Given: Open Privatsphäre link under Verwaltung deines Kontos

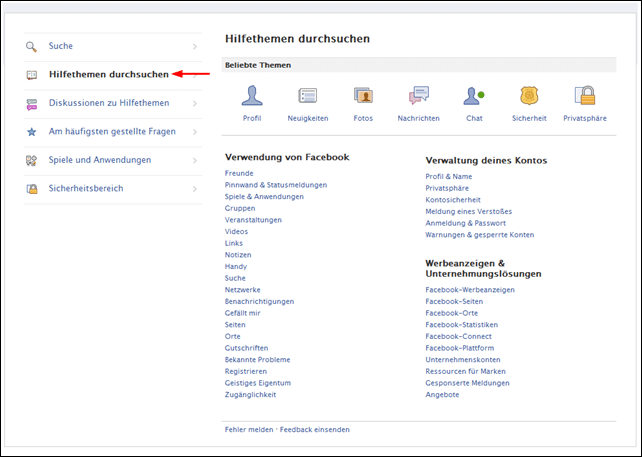Looking at the screenshot, I should [447, 188].
